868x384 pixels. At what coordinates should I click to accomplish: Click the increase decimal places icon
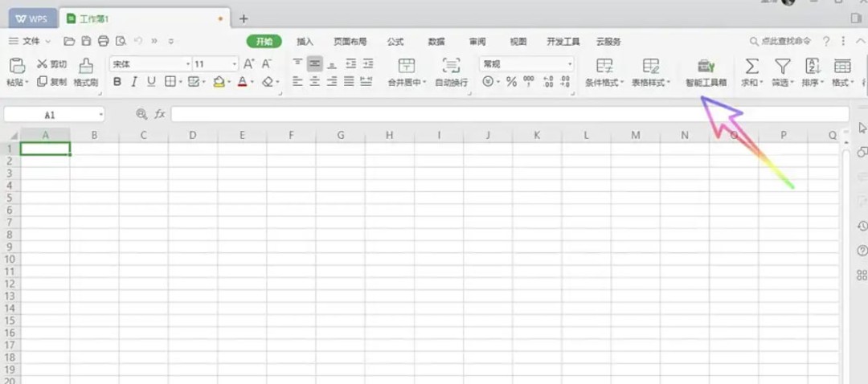point(548,82)
